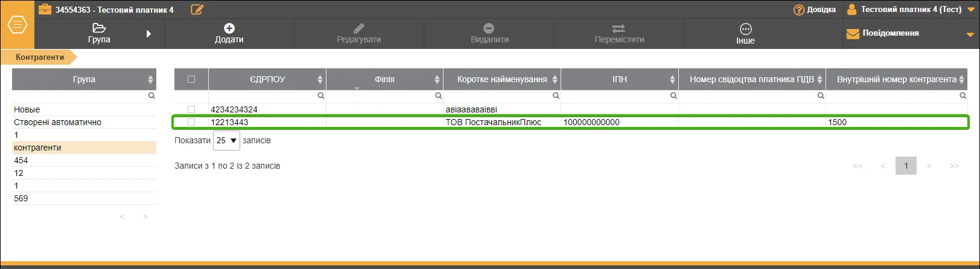The width and height of the screenshot is (980, 269).
Task: Go to last page with >> button
Action: 954,166
